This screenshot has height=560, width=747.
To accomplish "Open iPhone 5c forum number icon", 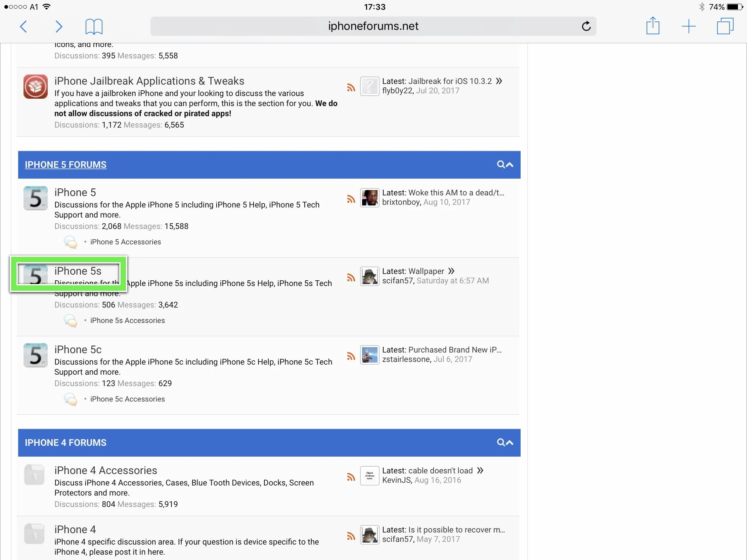I will point(36,355).
